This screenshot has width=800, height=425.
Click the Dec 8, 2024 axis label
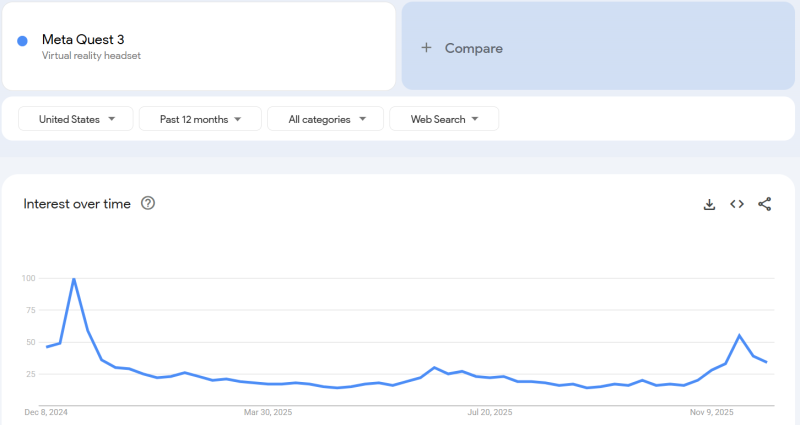click(46, 412)
